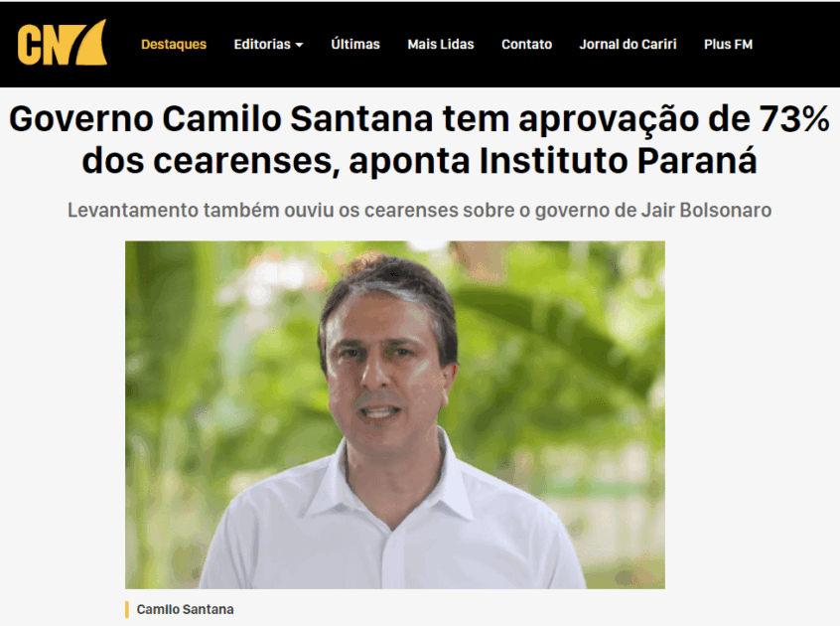This screenshot has width=840, height=626.
Task: Expand the Editorias dropdown menu
Action: pos(268,44)
